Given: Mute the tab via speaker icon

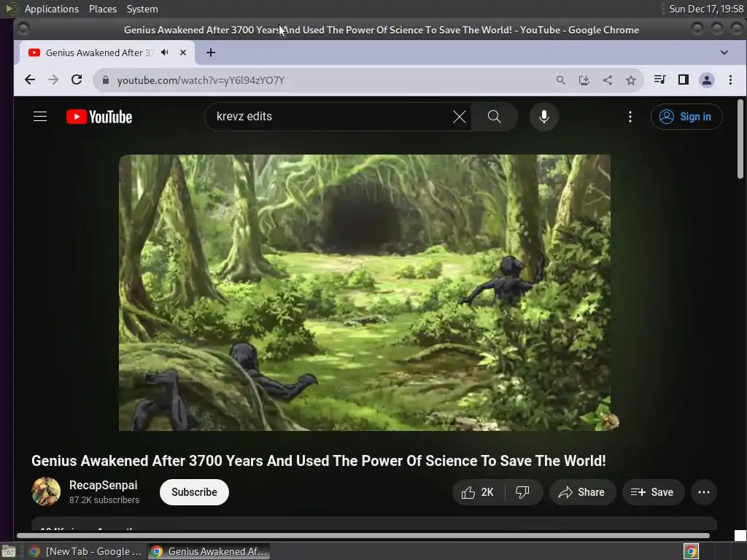Looking at the screenshot, I should click(x=165, y=52).
